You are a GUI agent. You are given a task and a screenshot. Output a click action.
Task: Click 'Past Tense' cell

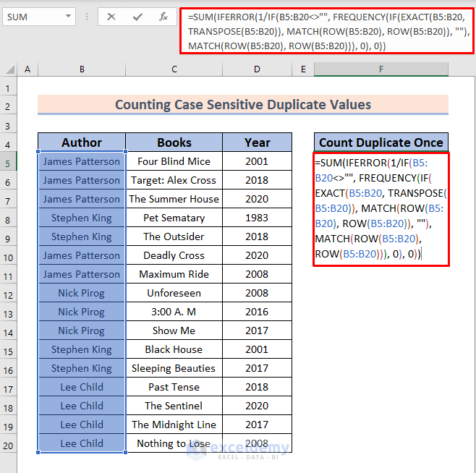tap(174, 387)
